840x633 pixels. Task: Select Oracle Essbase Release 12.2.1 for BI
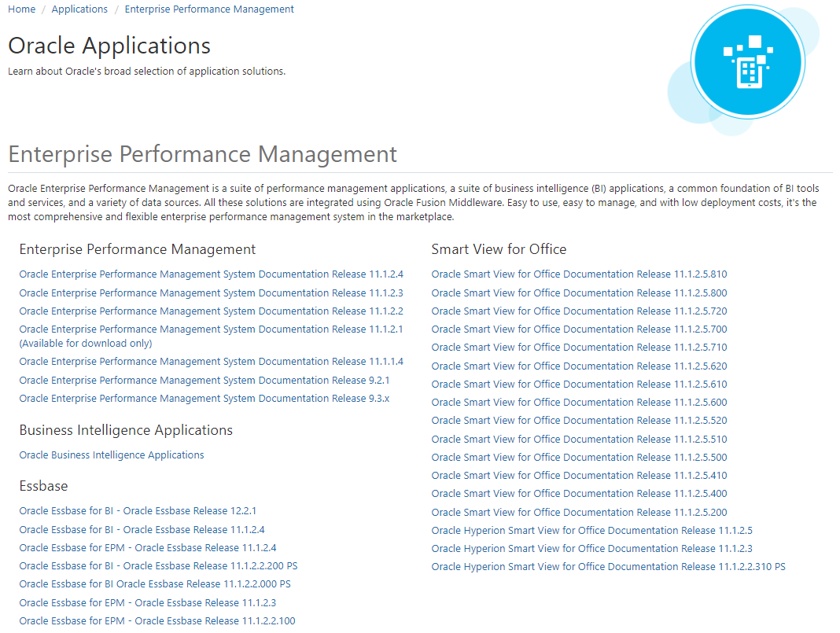click(138, 510)
